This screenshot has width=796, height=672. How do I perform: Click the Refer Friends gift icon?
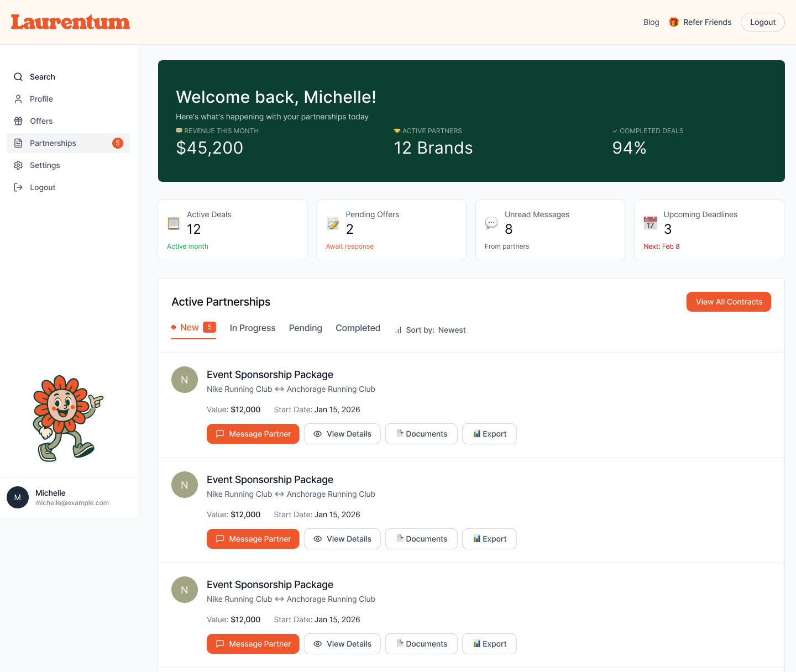click(x=673, y=22)
